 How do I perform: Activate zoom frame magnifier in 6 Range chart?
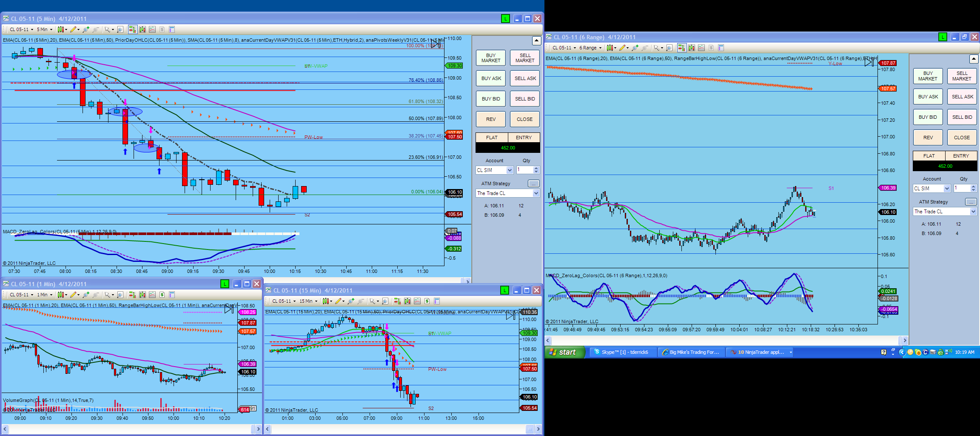click(669, 48)
